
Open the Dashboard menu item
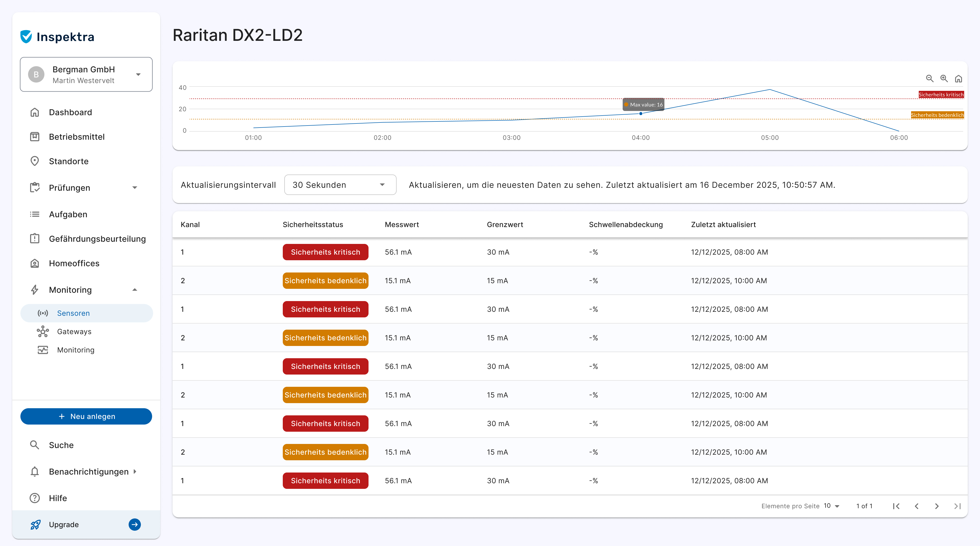tap(70, 112)
